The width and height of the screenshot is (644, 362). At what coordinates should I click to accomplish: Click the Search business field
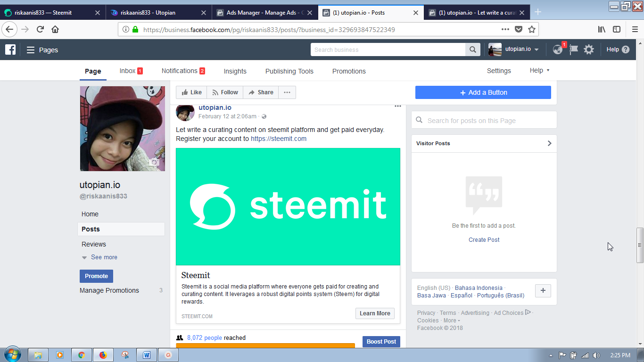coord(388,49)
